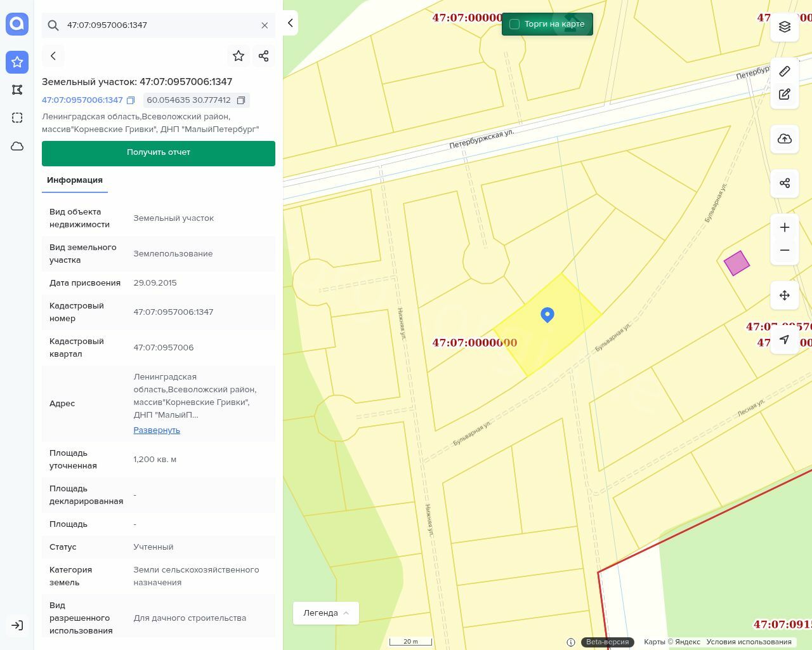Expand the "Легенда" panel
812x650 pixels.
point(326,613)
